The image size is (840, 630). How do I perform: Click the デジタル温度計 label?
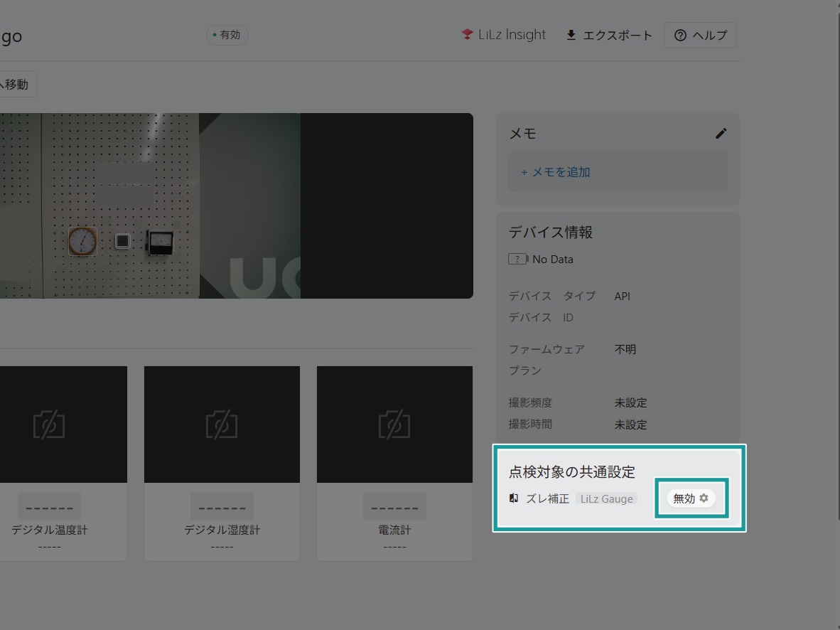tap(49, 530)
